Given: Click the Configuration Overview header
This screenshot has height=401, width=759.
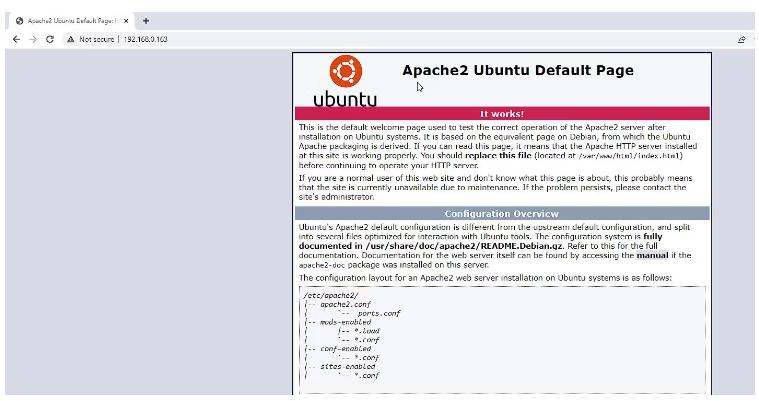Looking at the screenshot, I should (502, 214).
